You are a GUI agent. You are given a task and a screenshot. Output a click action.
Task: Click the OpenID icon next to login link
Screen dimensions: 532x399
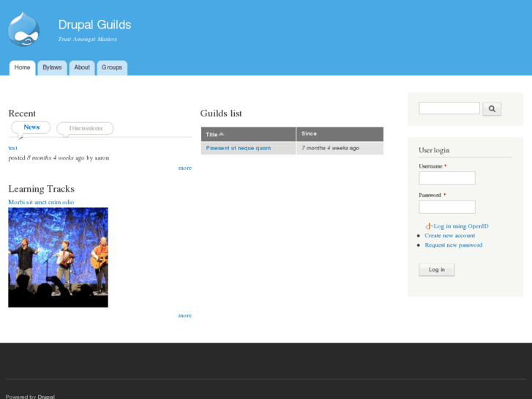(x=429, y=226)
